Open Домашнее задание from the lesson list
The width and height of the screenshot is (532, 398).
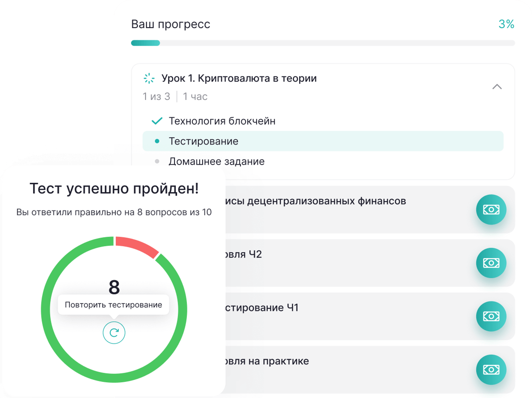click(x=217, y=161)
